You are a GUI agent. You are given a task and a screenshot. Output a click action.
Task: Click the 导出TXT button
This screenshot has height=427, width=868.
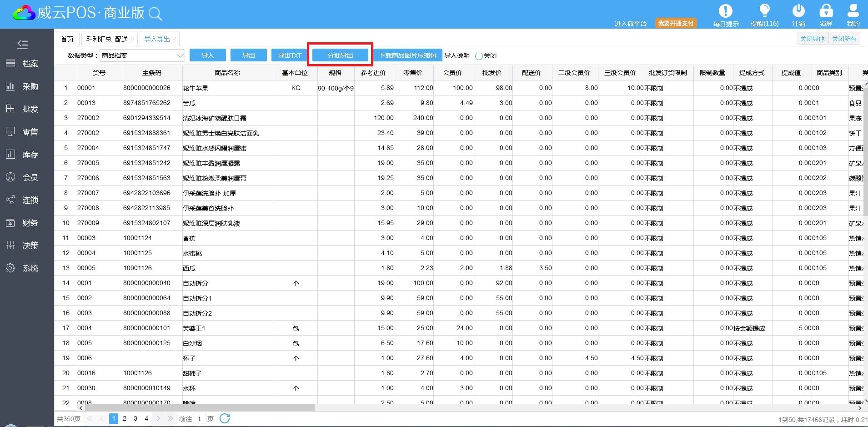coord(289,55)
